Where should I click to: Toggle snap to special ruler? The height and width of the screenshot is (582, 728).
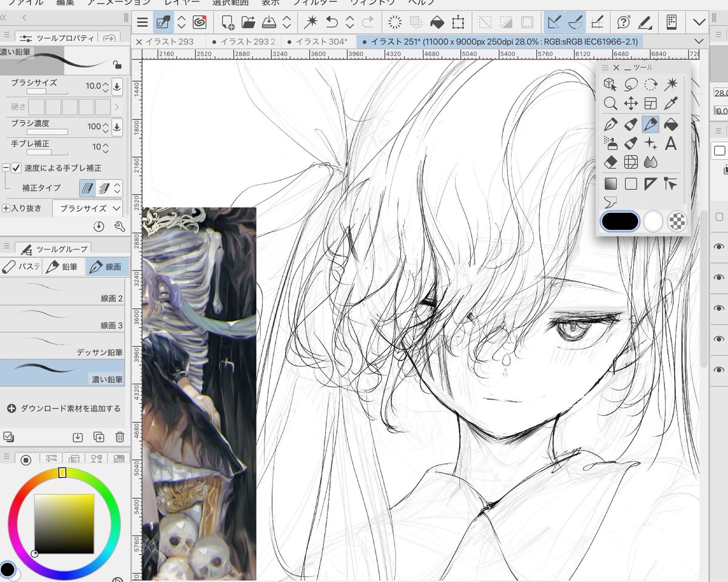[575, 22]
